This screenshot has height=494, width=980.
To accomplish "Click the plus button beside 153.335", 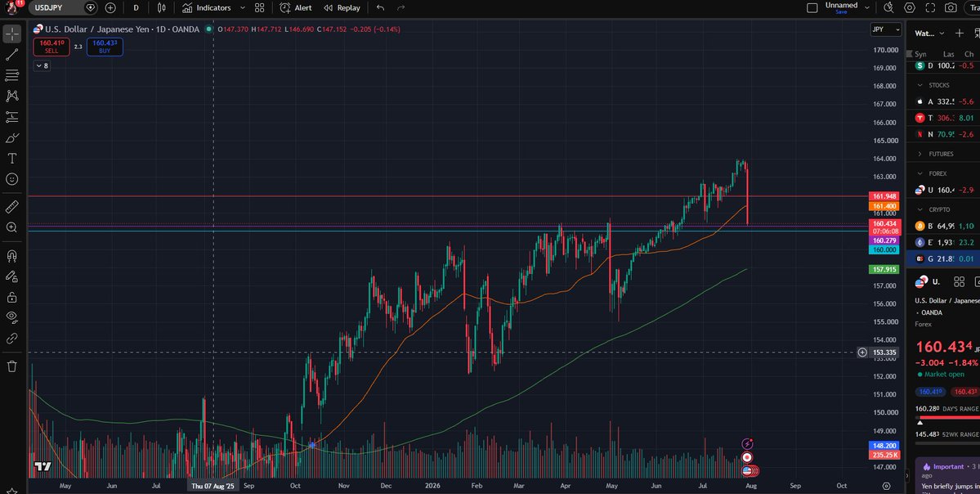I will 861,352.
